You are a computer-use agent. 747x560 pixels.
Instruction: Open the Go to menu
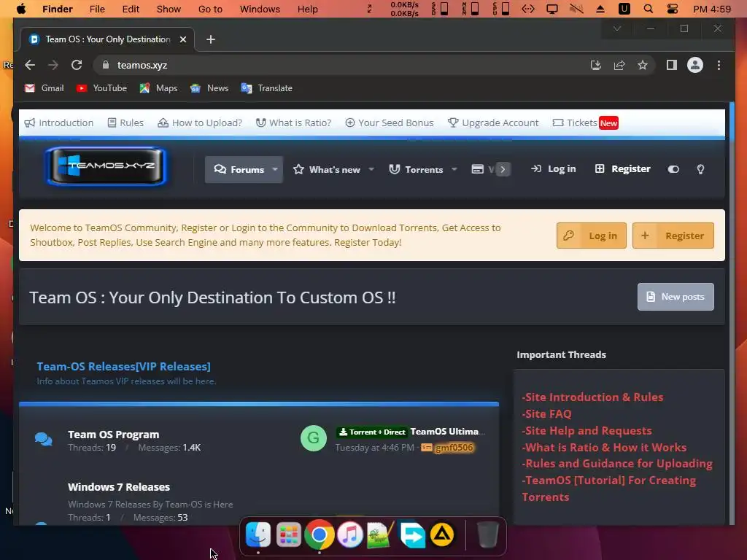210,9
